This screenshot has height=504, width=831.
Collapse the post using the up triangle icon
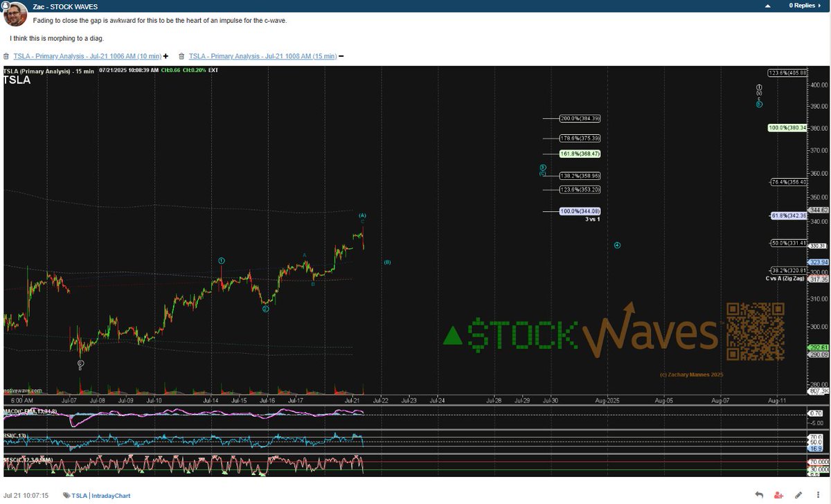click(x=767, y=6)
